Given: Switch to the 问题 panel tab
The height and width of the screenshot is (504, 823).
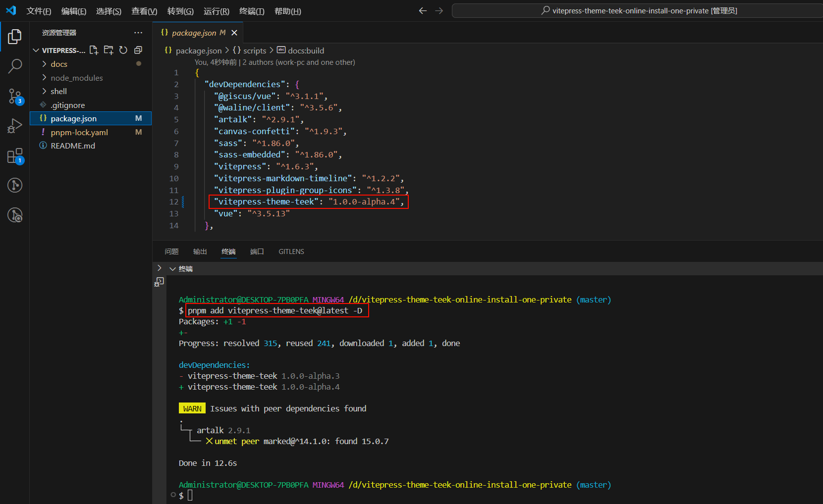Looking at the screenshot, I should coord(171,252).
